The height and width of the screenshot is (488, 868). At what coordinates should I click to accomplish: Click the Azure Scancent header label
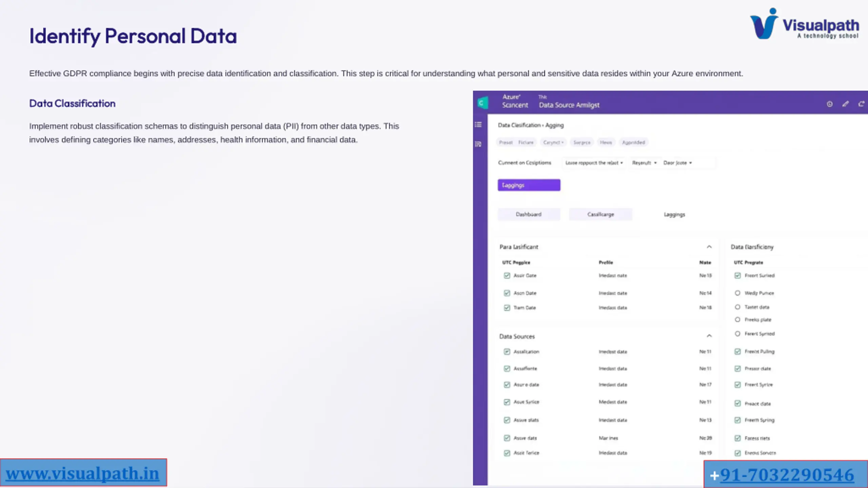pos(515,101)
